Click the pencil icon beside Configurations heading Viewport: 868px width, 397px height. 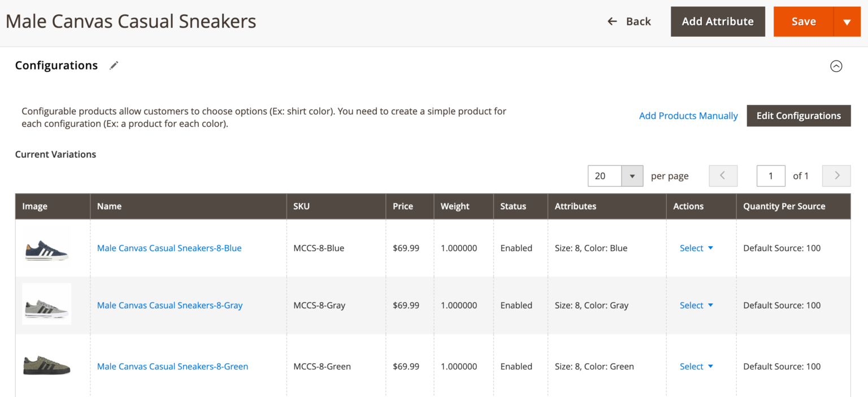click(114, 66)
